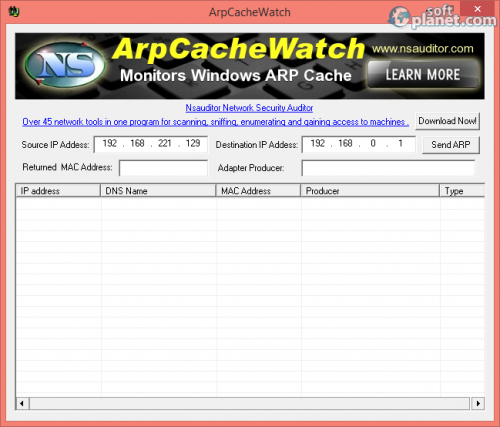Sort by the MAC Address column header
The image size is (500, 427).
[x=258, y=191]
